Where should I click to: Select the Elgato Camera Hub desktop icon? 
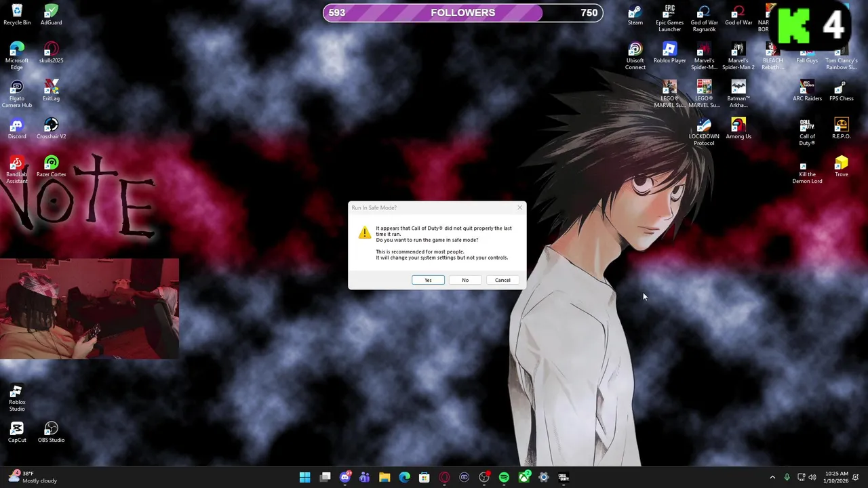tap(17, 94)
